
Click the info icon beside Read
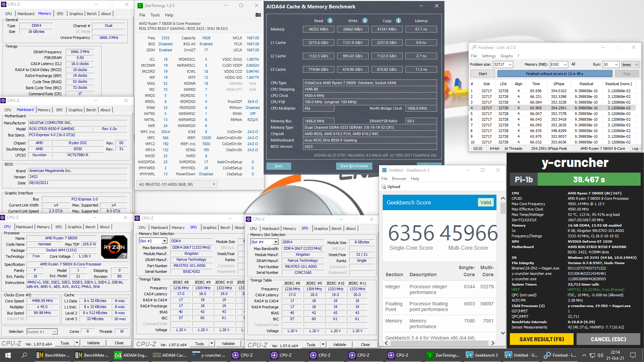(x=330, y=20)
